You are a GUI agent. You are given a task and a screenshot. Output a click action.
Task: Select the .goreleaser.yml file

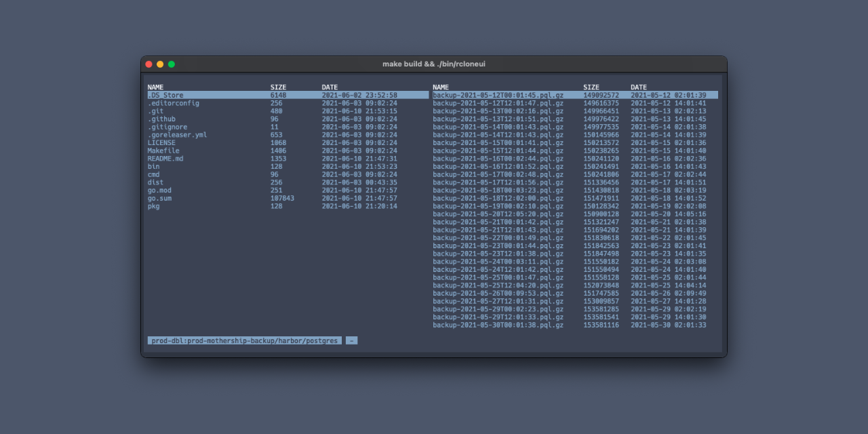point(177,135)
